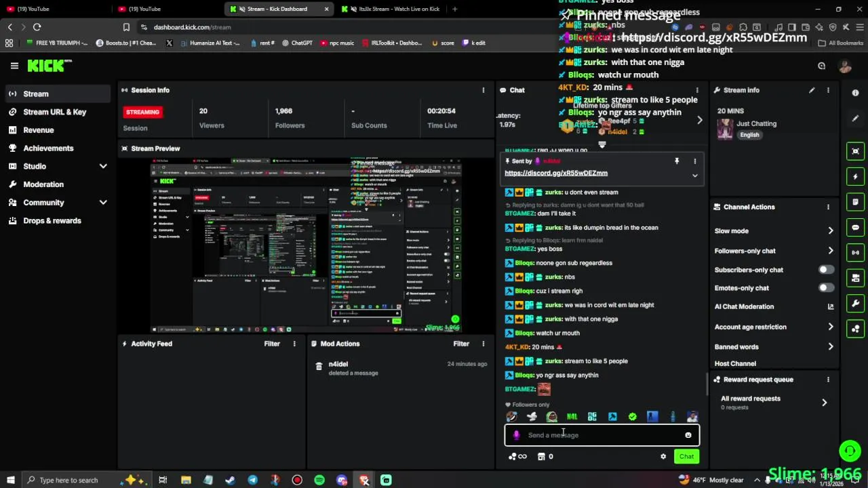Open Session Info options menu

point(484,90)
